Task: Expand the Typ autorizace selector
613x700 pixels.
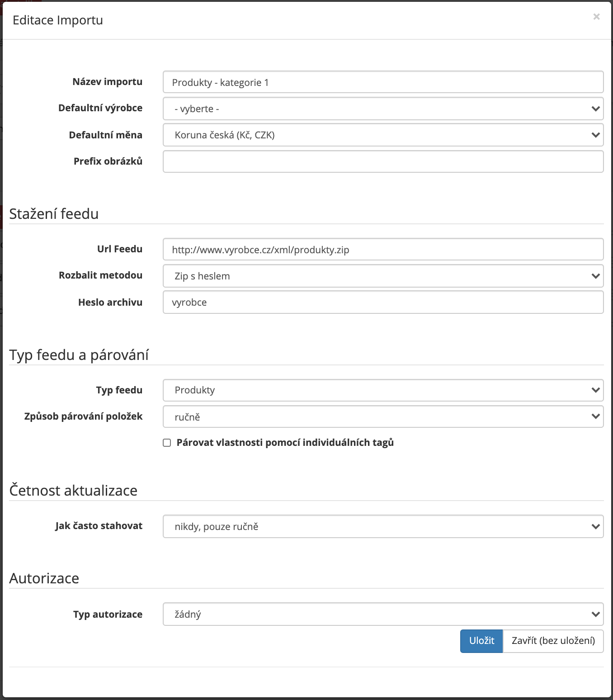Action: coord(383,614)
